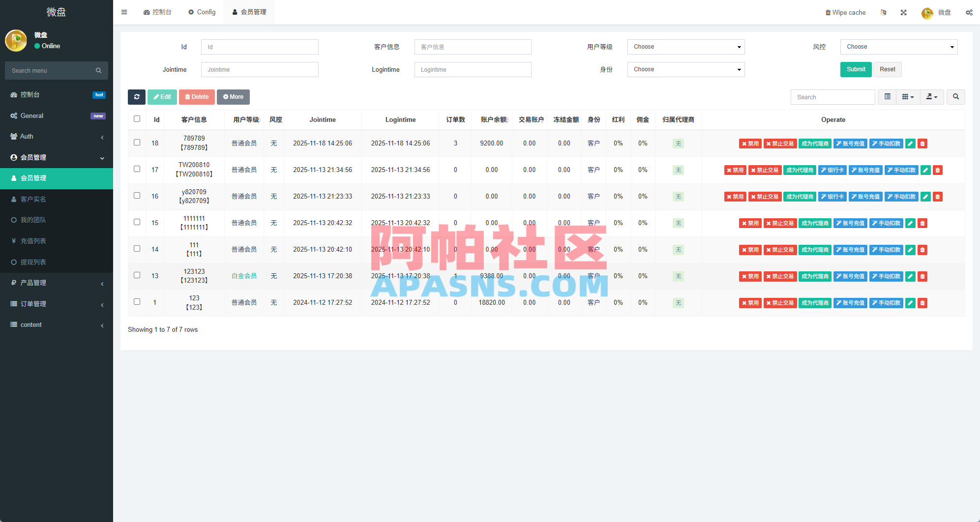980x522 pixels.
Task: Switch to the 控制台 tab
Action: click(x=157, y=12)
